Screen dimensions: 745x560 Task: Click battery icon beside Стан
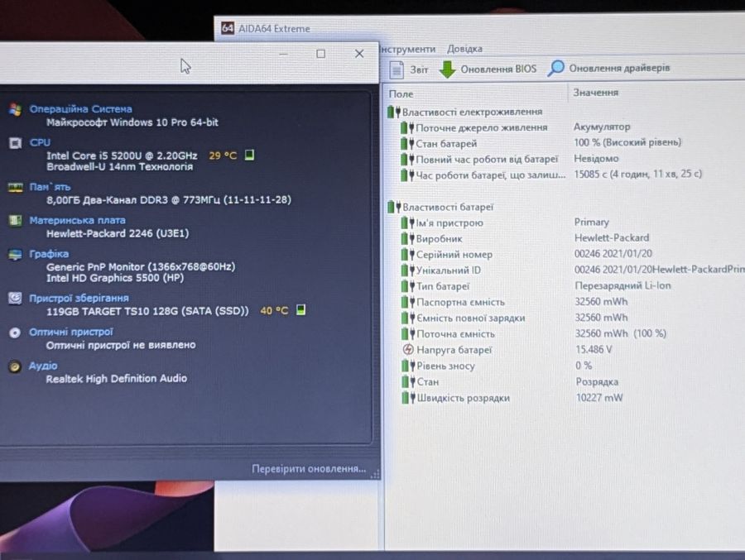point(407,381)
